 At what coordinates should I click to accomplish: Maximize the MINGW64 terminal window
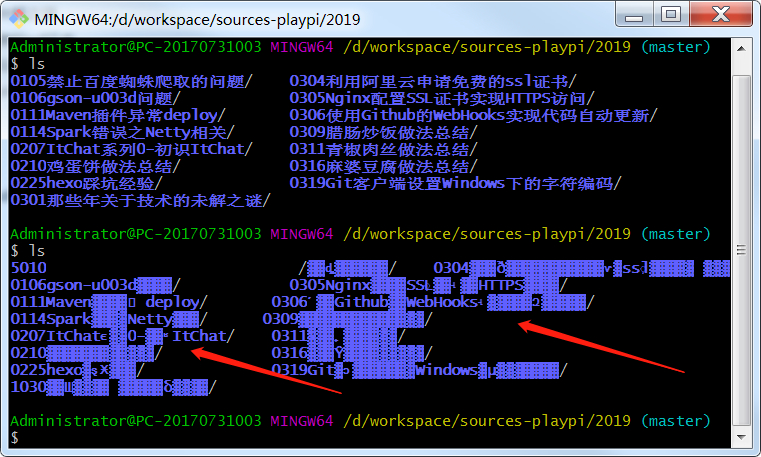(671, 14)
